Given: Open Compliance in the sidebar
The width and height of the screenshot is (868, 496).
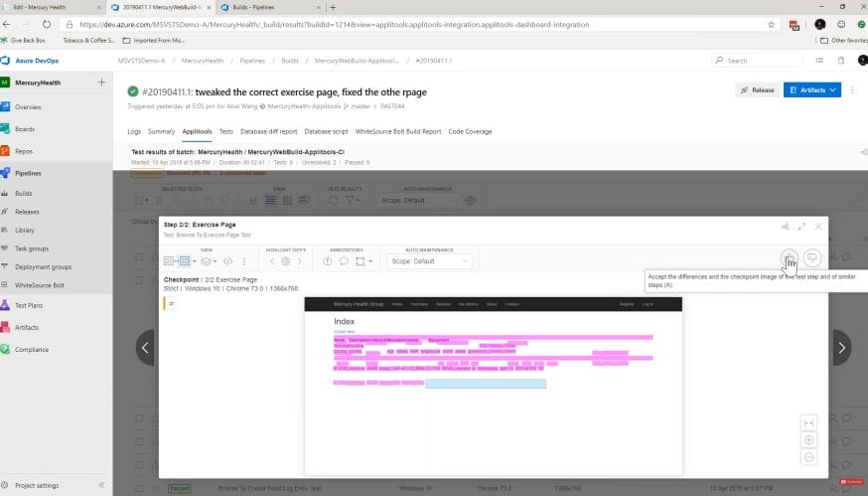Looking at the screenshot, I should point(32,350).
